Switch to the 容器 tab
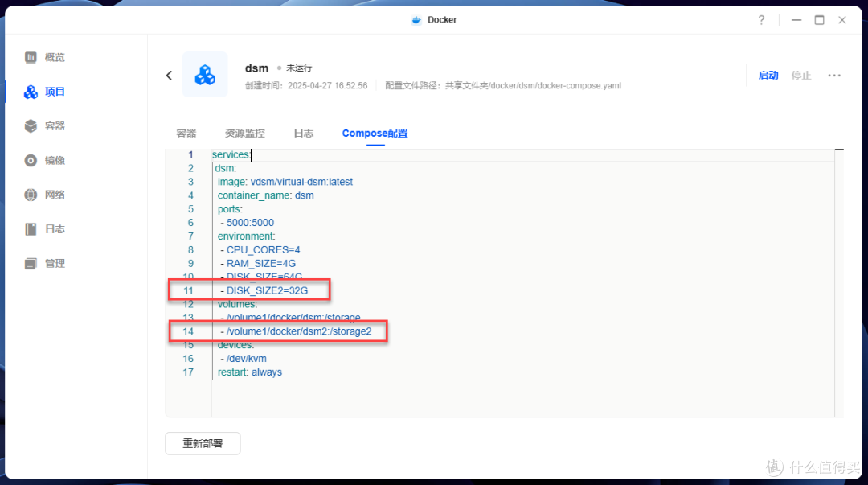 (x=186, y=133)
